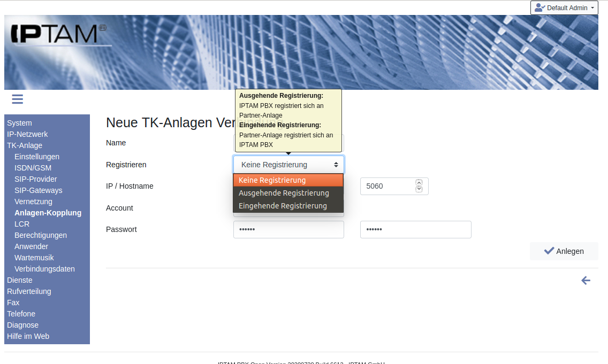Navigate to Wartemusik page
Image resolution: width=608 pixels, height=364 pixels.
(x=34, y=258)
